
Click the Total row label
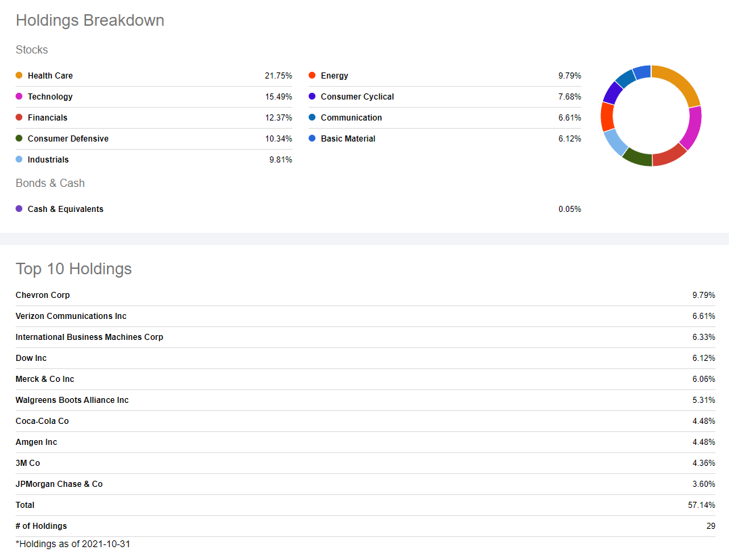click(x=25, y=505)
